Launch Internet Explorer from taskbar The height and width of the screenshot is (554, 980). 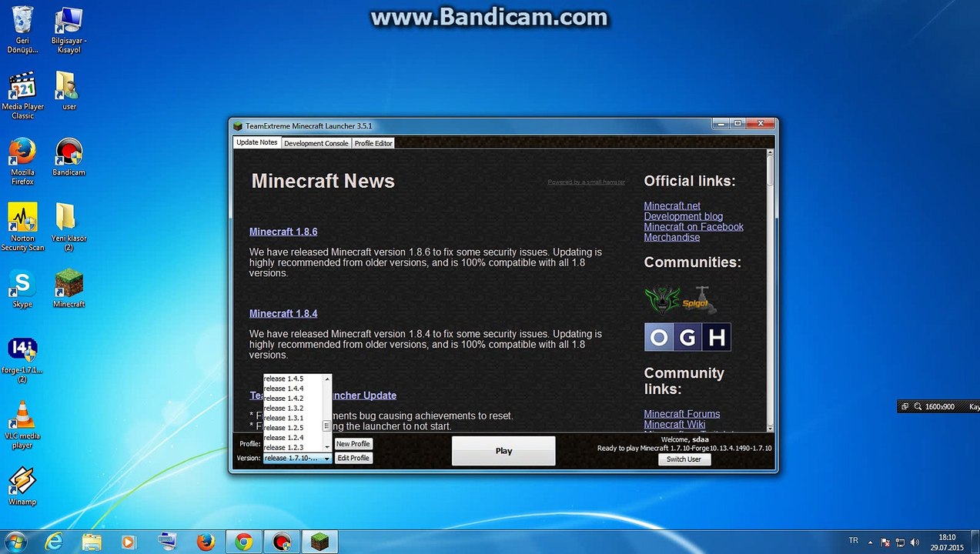pyautogui.click(x=54, y=542)
